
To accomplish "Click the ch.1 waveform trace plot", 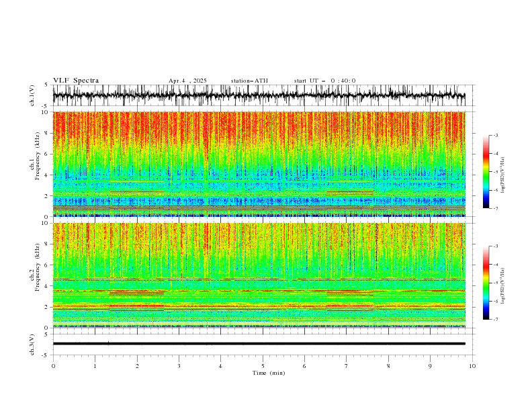I will [259, 95].
